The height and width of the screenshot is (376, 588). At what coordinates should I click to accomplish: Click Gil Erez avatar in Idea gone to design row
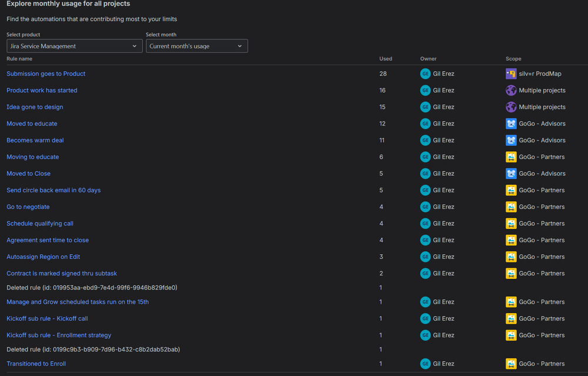point(425,107)
